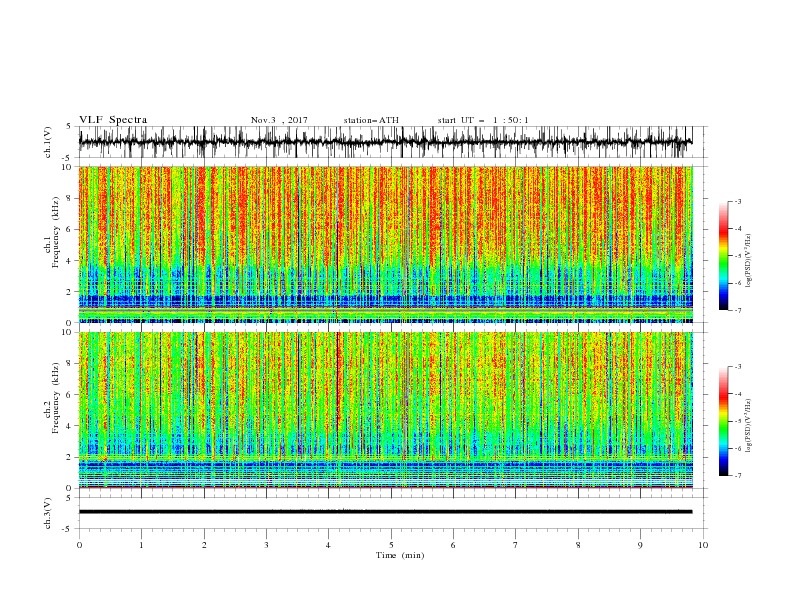Viewport: 792px width, 612px height.
Task: Click the 'start UT = 1 :50: 1' label
Action: pos(483,120)
